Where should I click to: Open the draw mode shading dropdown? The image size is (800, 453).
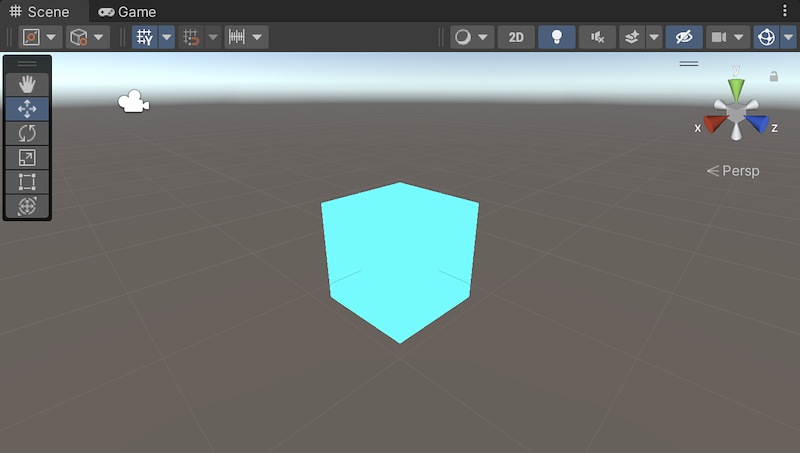[x=471, y=37]
